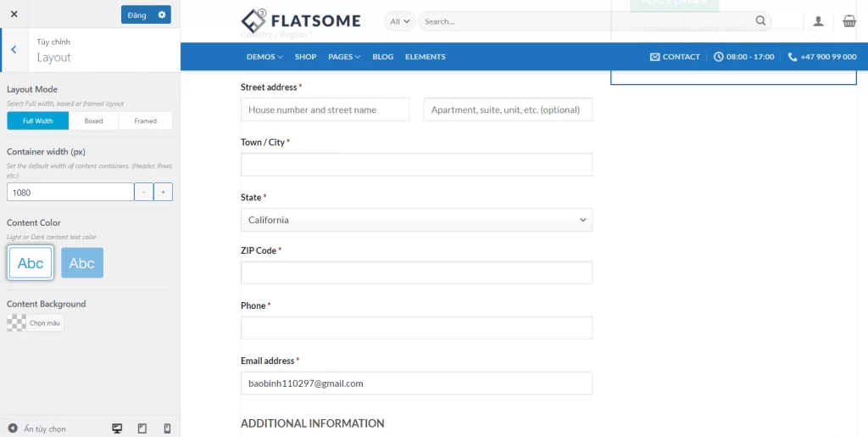Open the account user icon in header
The height and width of the screenshot is (437, 868).
818,21
